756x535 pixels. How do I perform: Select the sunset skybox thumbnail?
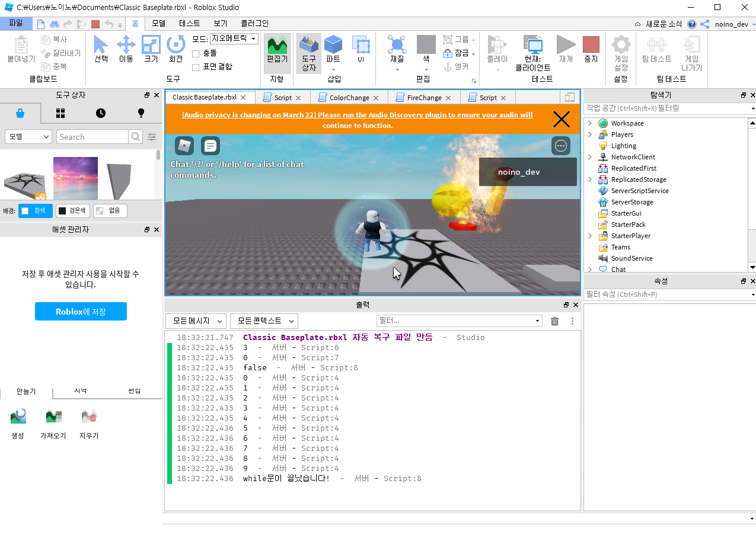point(75,178)
